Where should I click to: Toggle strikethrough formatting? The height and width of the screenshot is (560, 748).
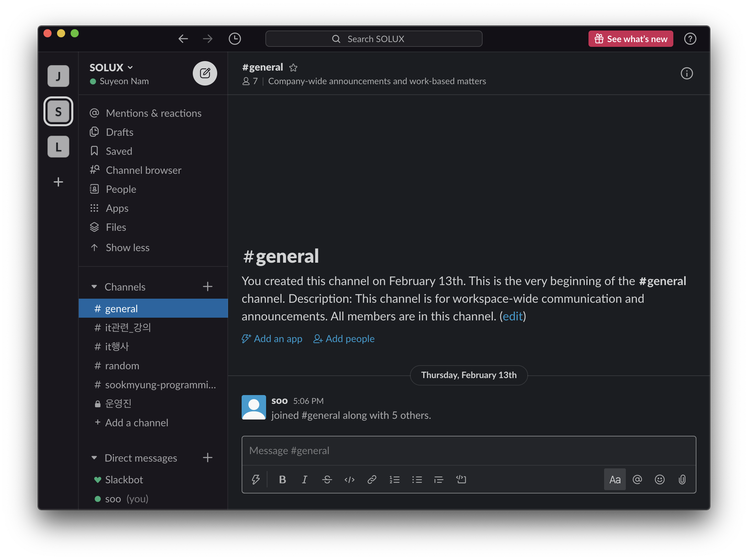pyautogui.click(x=327, y=480)
